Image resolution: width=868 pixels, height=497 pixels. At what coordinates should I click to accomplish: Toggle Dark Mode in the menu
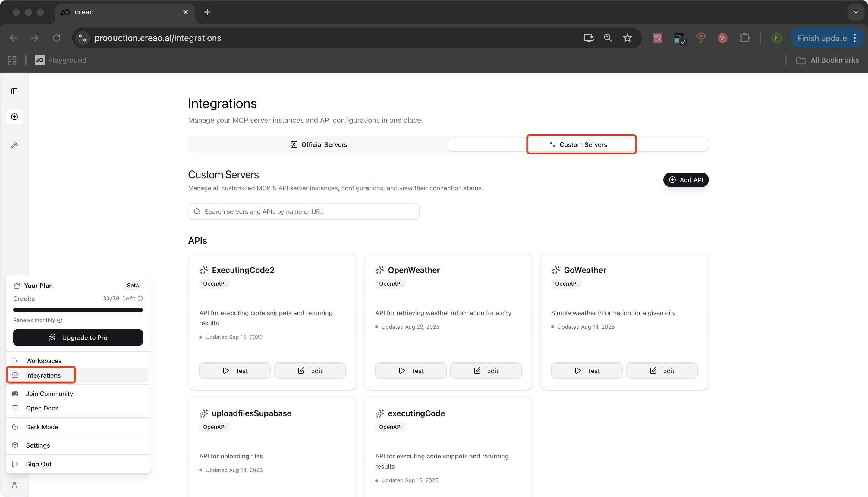click(x=42, y=427)
